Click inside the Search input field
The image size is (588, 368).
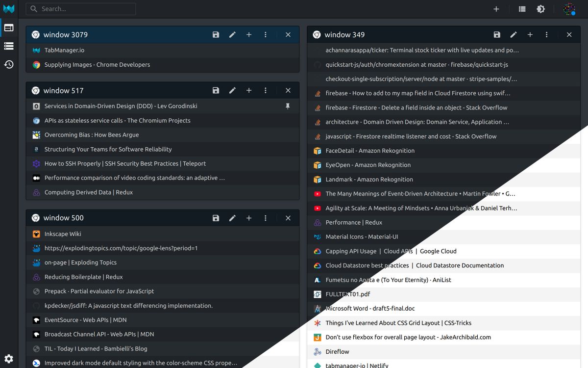click(80, 9)
